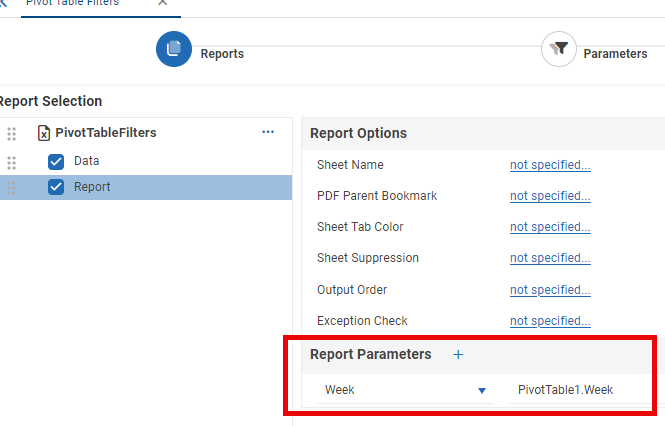Click the plus icon beside Report Parameters
The image size is (665, 426).
click(x=458, y=354)
